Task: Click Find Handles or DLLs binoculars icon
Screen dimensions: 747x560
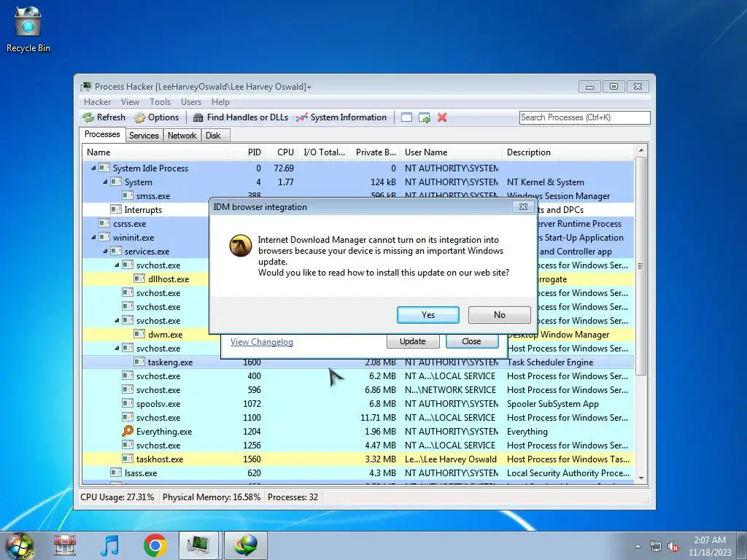Action: (198, 117)
